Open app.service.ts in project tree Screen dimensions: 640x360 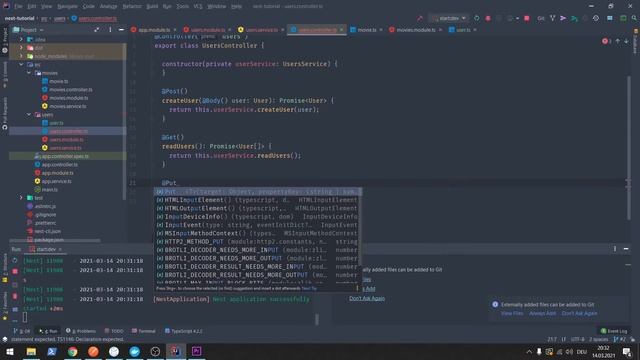tap(53, 181)
